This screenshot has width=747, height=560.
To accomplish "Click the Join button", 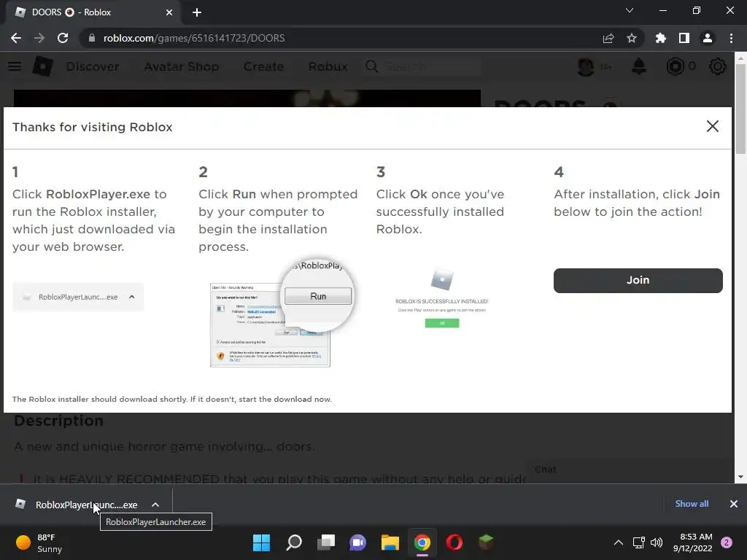I will pos(638,280).
